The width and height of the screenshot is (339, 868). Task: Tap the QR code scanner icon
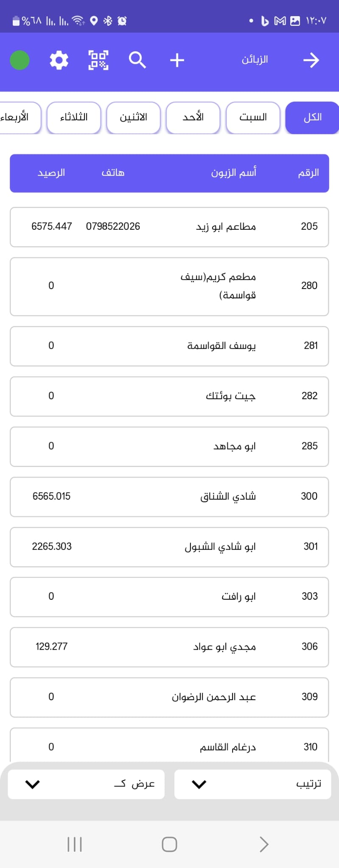[98, 60]
